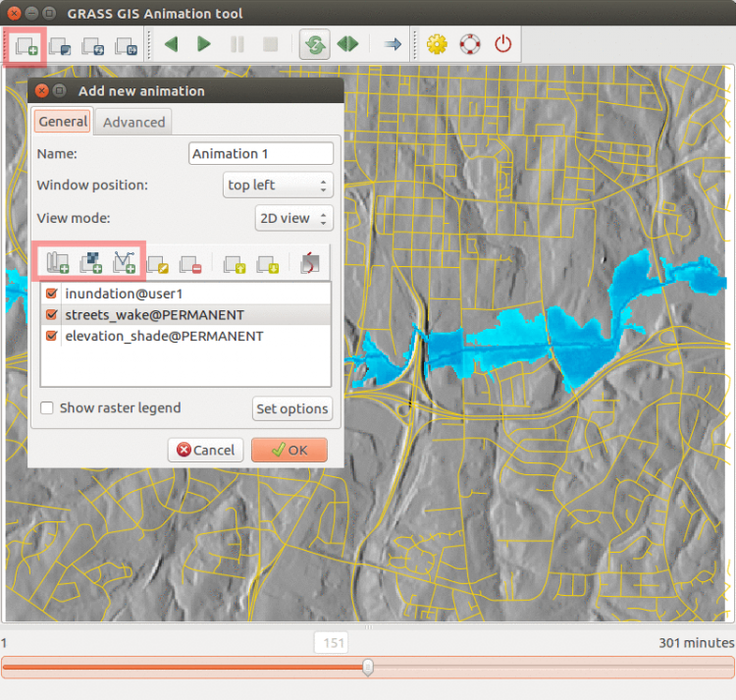Image resolution: width=736 pixels, height=700 pixels.
Task: Add raster map layer icon
Action: click(x=91, y=262)
